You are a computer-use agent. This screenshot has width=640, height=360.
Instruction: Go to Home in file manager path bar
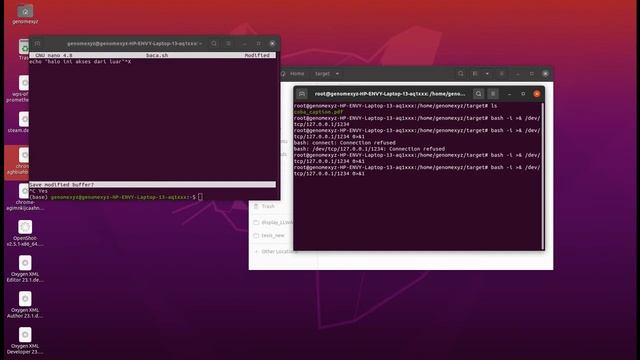click(297, 74)
